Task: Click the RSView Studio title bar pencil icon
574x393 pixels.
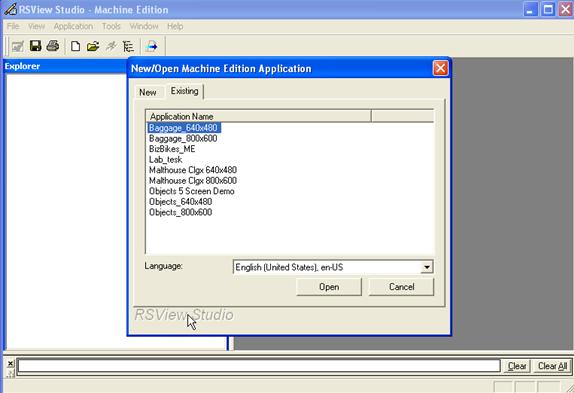Action: pos(10,9)
